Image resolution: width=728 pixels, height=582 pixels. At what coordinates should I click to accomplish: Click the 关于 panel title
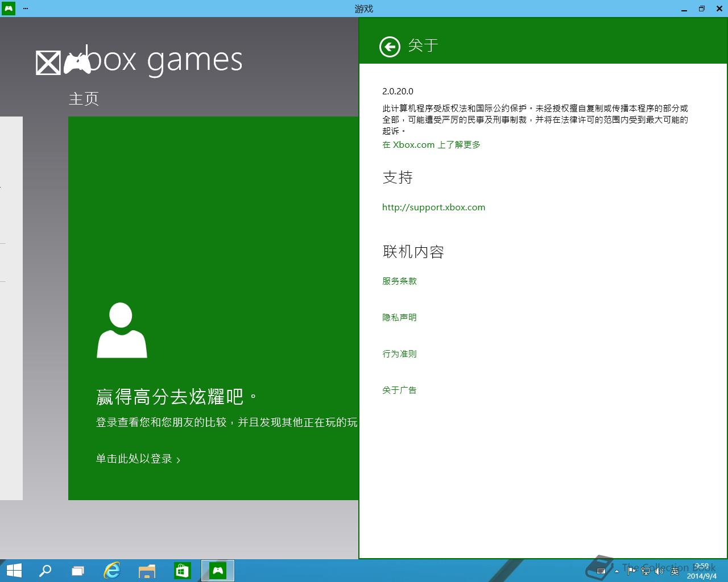tap(423, 45)
